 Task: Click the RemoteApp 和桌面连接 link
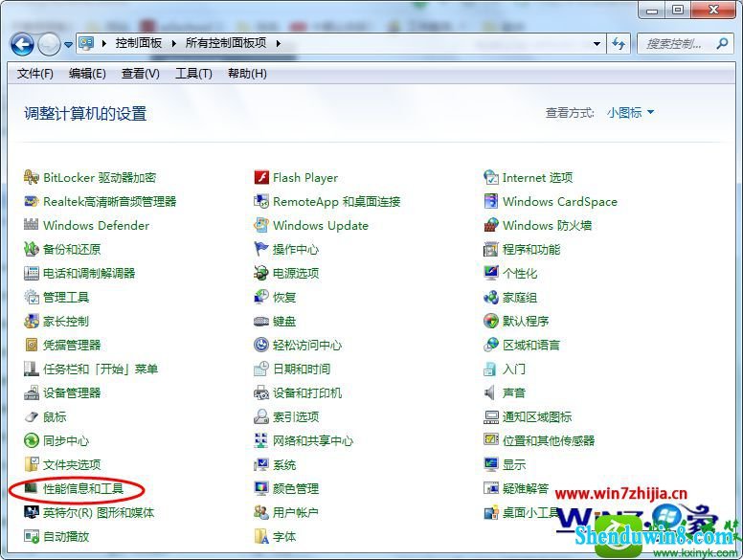[336, 201]
